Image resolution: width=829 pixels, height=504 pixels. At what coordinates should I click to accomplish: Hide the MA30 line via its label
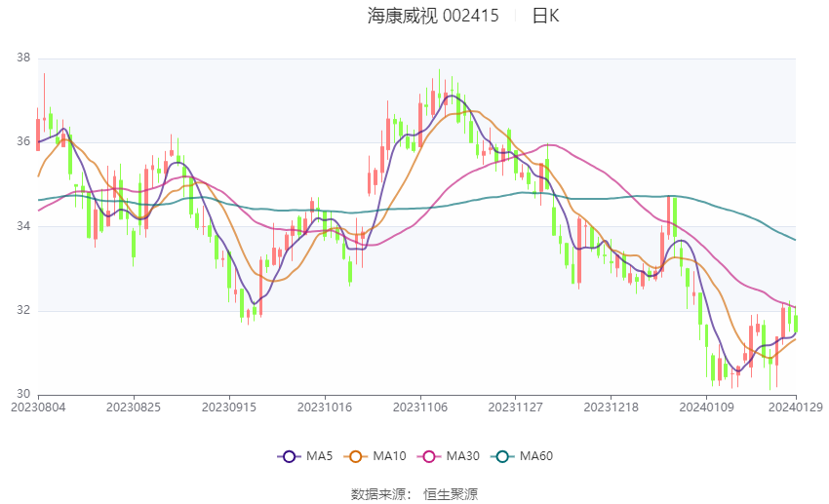click(x=461, y=456)
